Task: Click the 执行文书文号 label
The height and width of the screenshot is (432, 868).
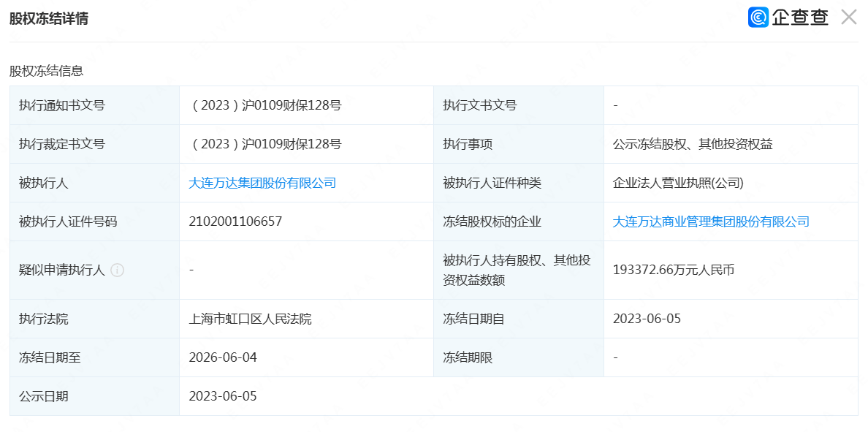Action: point(479,105)
